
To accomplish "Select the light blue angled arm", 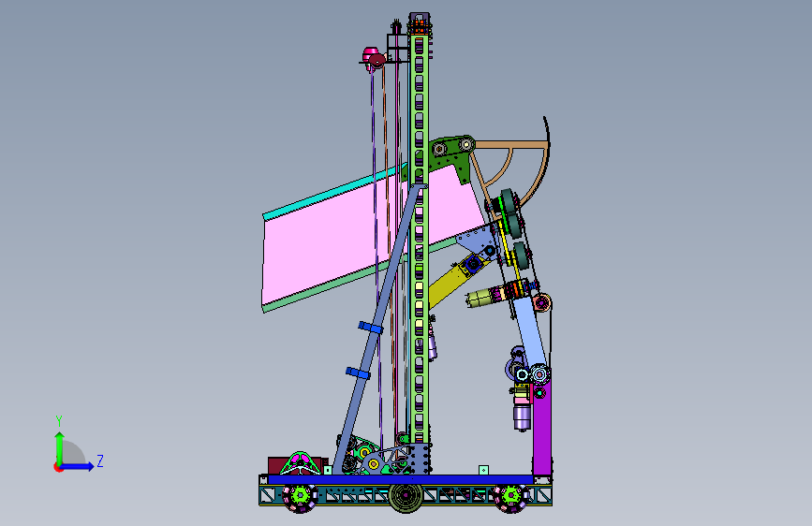I will pos(530,334).
